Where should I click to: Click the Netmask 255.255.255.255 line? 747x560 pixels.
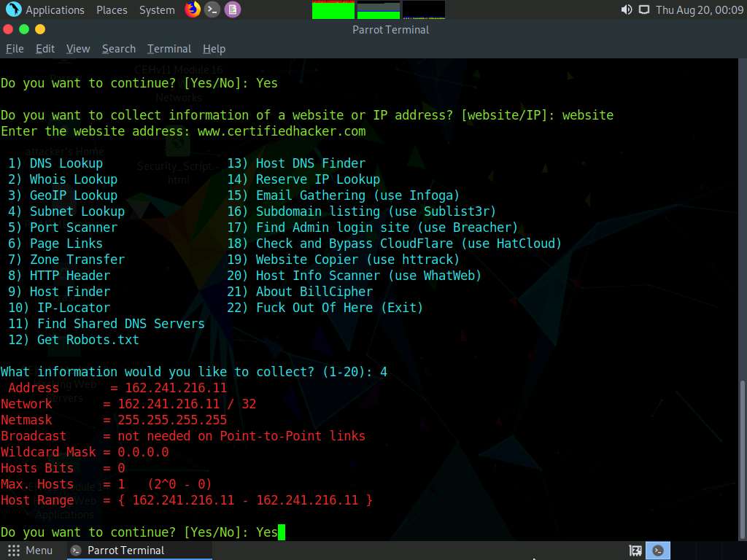(114, 420)
